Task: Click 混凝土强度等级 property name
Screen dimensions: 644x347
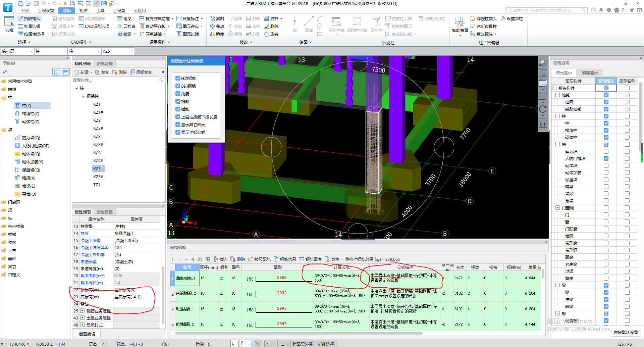Action: coord(95,247)
